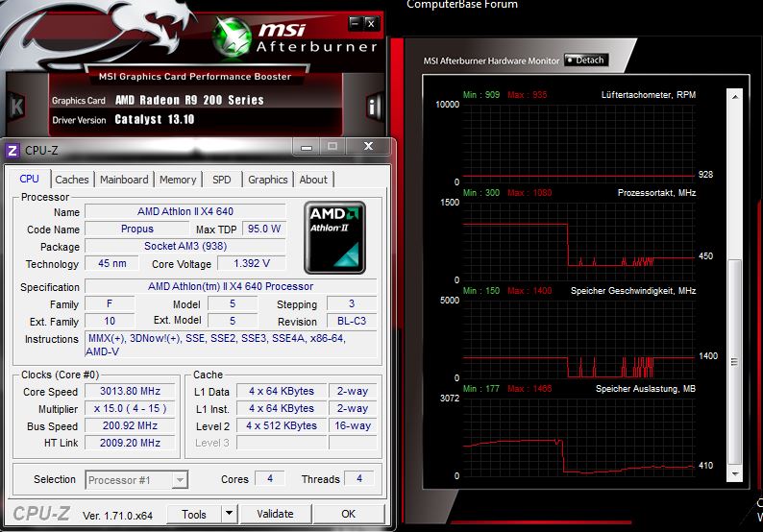Click the Core Voltage value 1.392 V
Viewport: 763px width, 532px height.
click(x=252, y=263)
